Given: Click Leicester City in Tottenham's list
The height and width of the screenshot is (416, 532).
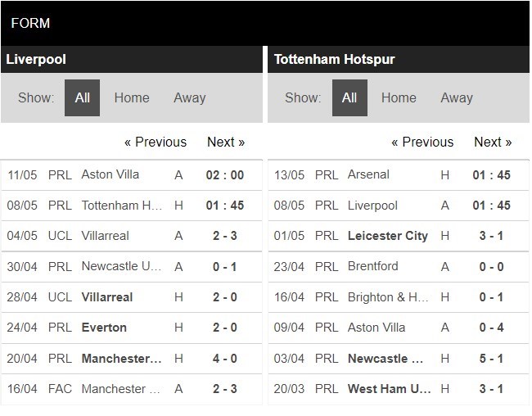Looking at the screenshot, I should coord(388,236).
